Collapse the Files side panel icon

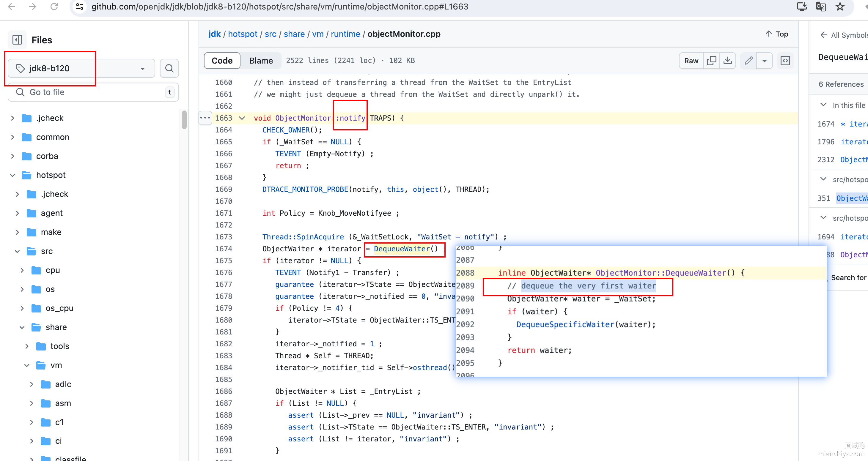(17, 40)
